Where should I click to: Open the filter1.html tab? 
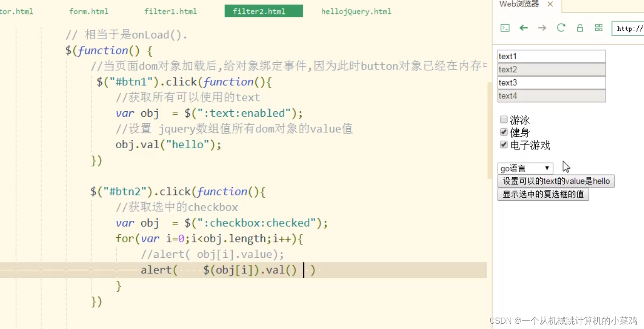171,12
